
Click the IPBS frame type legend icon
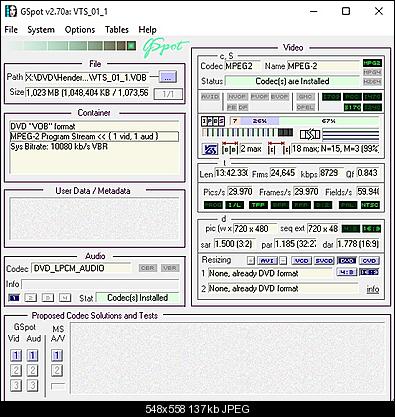[x=213, y=121]
